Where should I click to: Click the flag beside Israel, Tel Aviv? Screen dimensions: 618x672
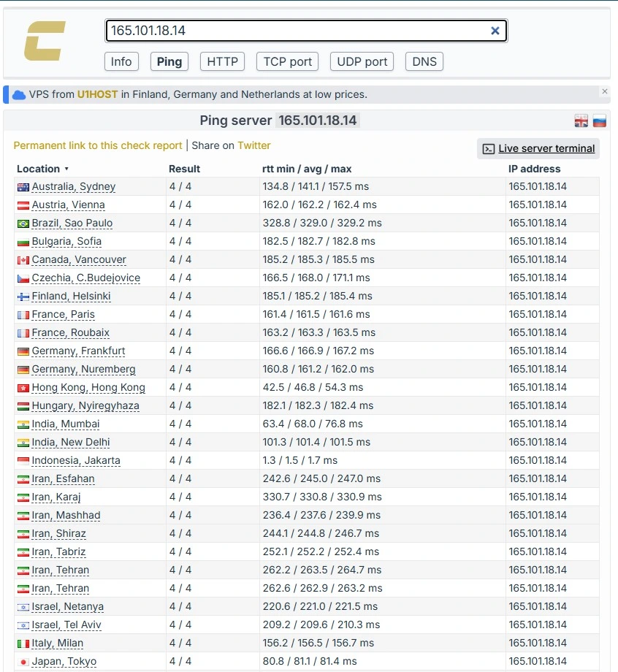[x=23, y=626]
